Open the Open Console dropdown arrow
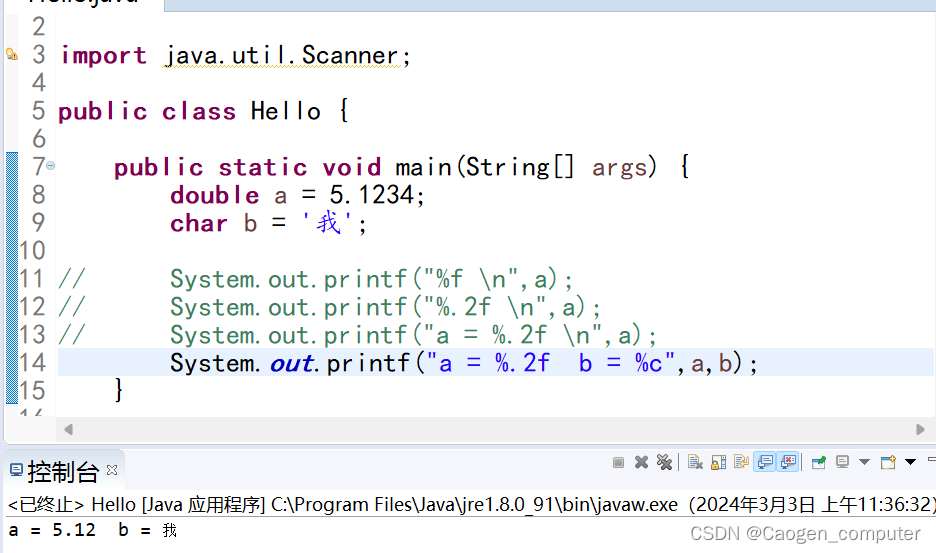The width and height of the screenshot is (936, 553). (x=910, y=462)
